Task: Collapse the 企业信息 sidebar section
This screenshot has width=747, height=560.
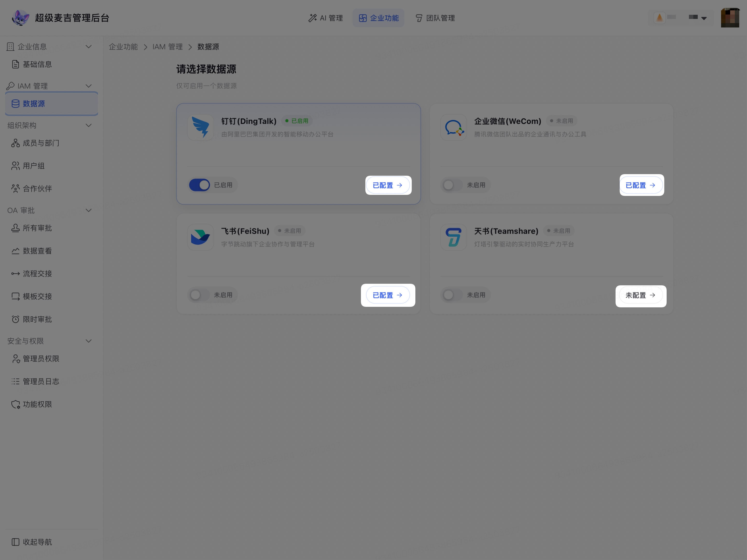Action: pos(88,47)
